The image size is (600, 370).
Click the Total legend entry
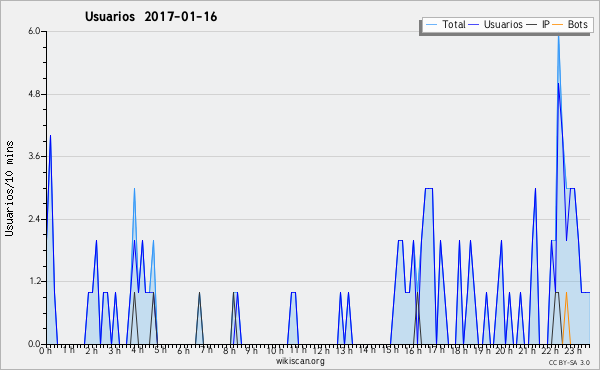(446, 24)
